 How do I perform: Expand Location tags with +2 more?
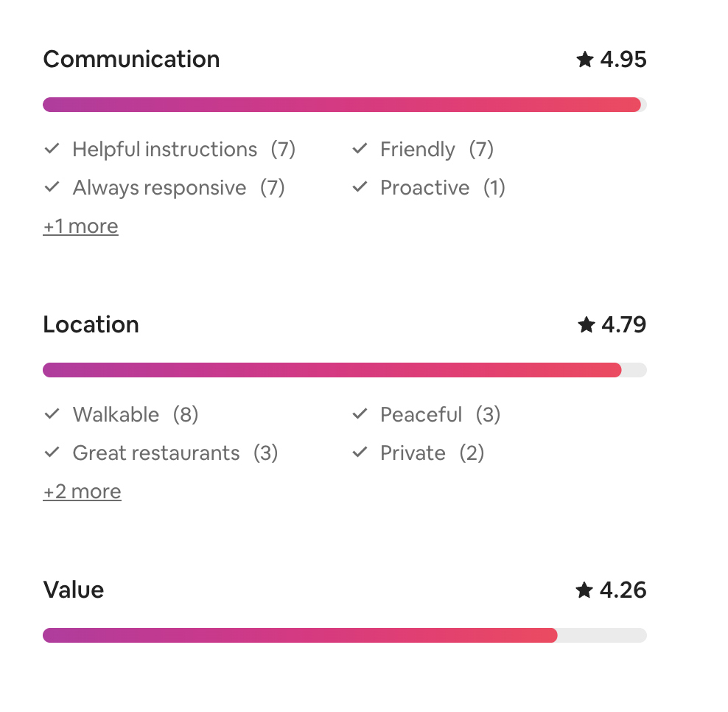click(x=82, y=492)
